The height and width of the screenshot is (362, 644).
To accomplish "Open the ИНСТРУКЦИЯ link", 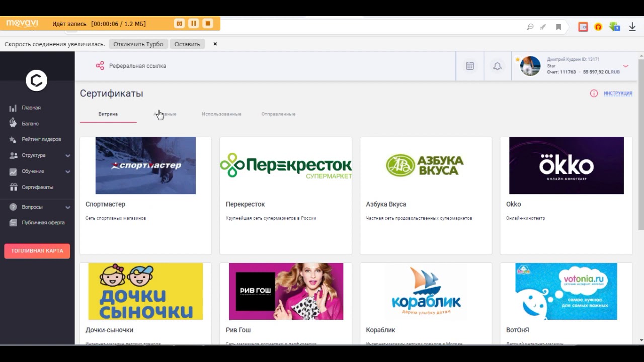I will tap(618, 94).
